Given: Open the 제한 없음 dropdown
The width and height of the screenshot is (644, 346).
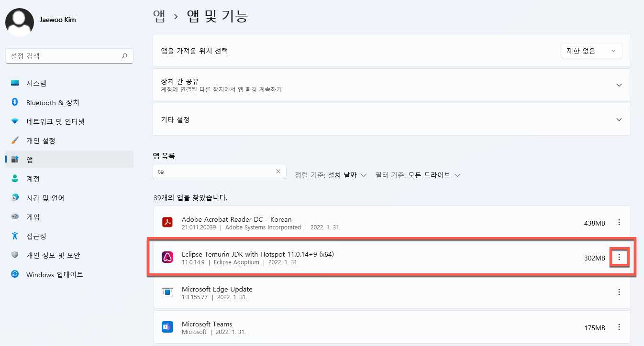Looking at the screenshot, I should 591,50.
